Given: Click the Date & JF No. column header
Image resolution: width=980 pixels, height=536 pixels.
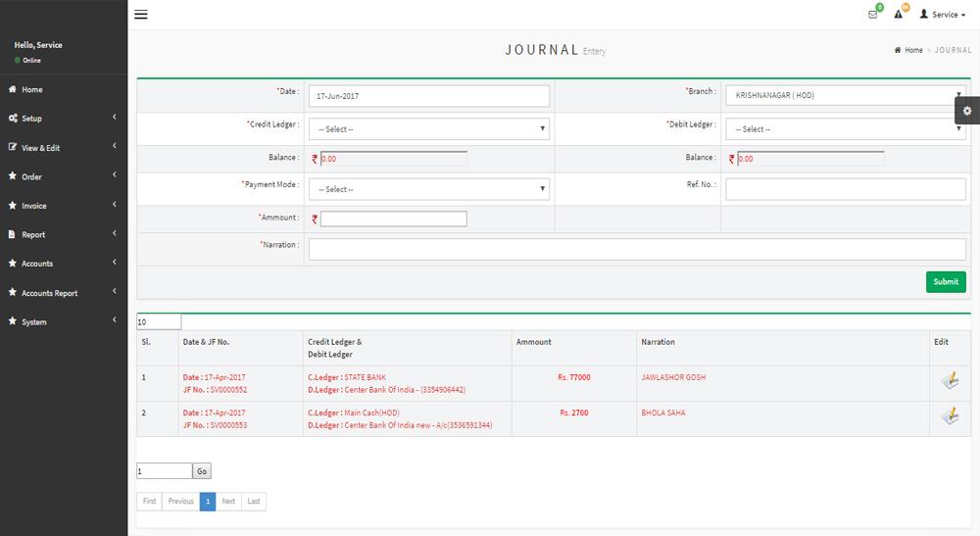Looking at the screenshot, I should click(206, 342).
